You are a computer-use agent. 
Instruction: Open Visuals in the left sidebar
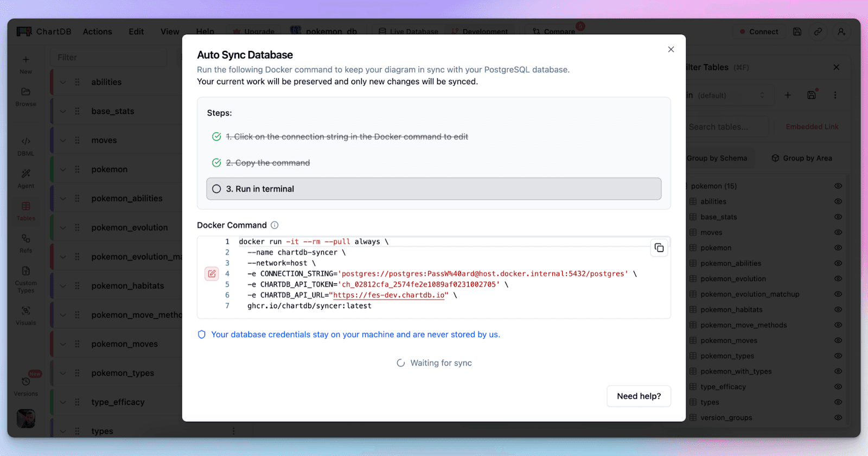coord(25,315)
